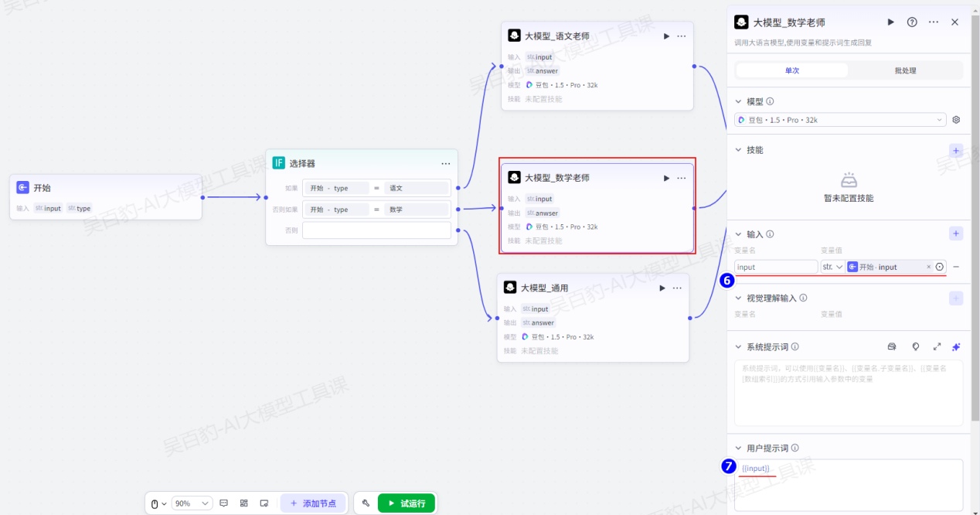Collapse the 技能 section
This screenshot has width=980, height=515.
click(738, 150)
